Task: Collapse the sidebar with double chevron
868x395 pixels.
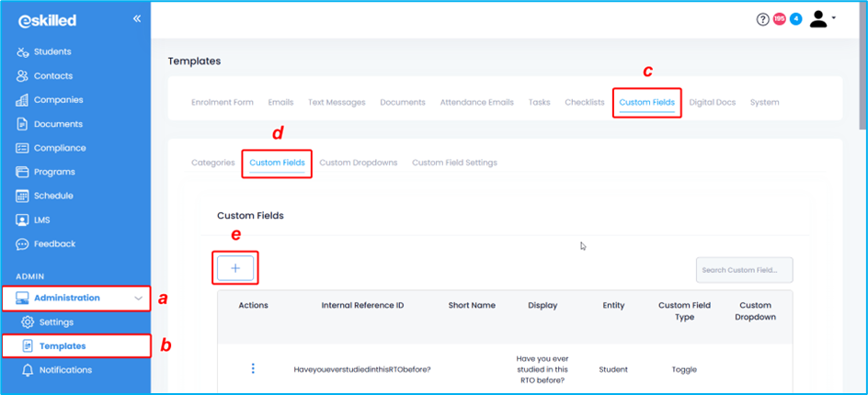Action: 137,18
